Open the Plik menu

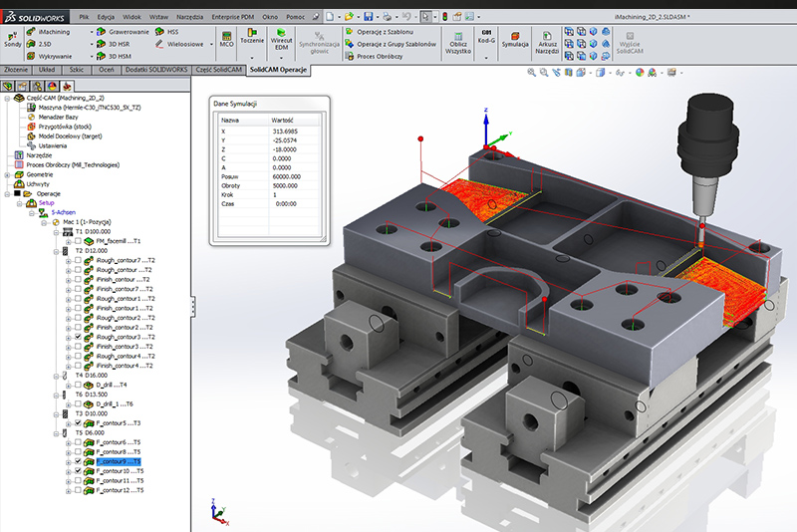click(x=85, y=17)
